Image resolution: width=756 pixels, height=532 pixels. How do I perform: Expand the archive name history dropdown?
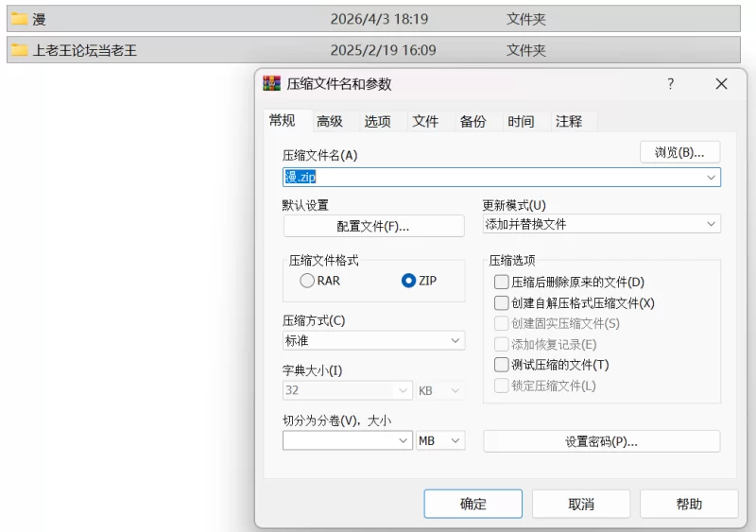pos(711,178)
